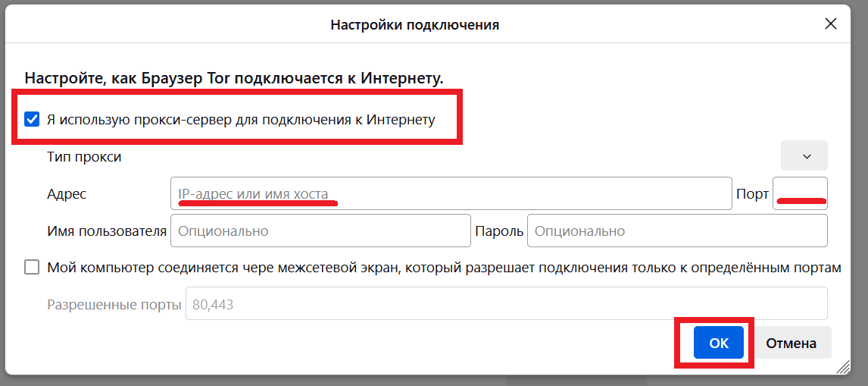This screenshot has height=386, width=868.
Task: Click the Порт label text
Action: point(752,194)
